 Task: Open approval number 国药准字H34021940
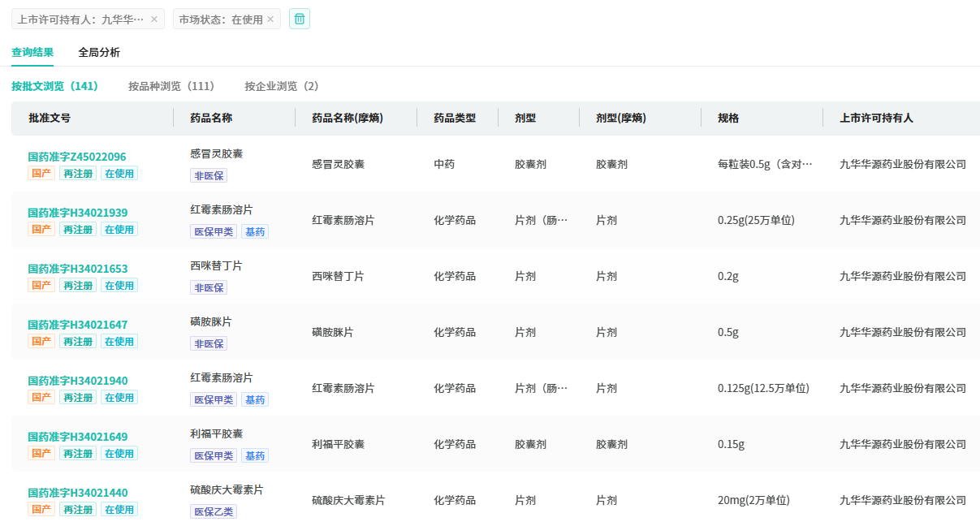[x=77, y=381]
